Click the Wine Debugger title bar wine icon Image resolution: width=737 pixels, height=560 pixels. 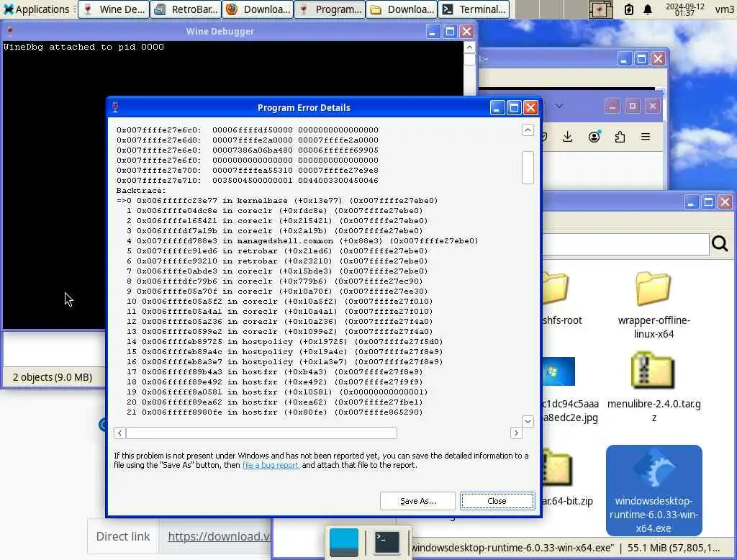(x=10, y=32)
